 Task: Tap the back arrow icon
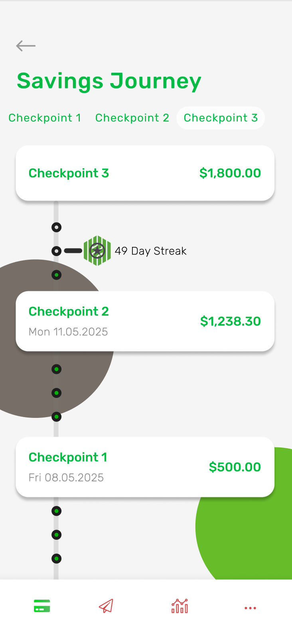point(26,46)
